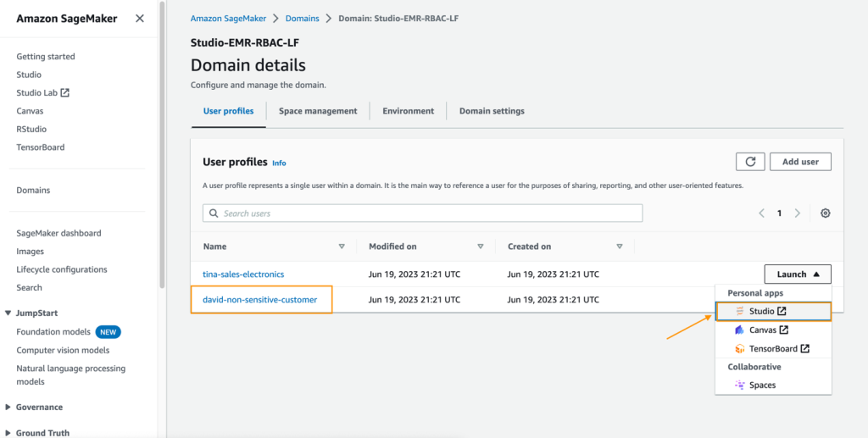Screen dimensions: 868x438
Task: Click tina's Modified on date cell
Action: coord(415,274)
